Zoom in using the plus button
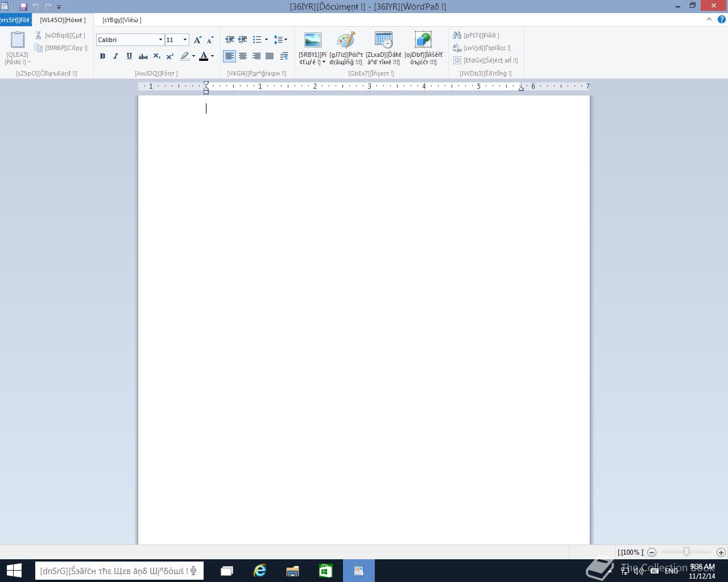The image size is (728, 582). [721, 552]
